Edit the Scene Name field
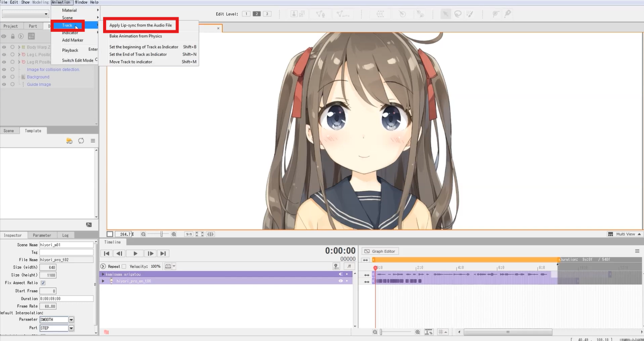Image resolution: width=644 pixels, height=341 pixels. [67, 244]
